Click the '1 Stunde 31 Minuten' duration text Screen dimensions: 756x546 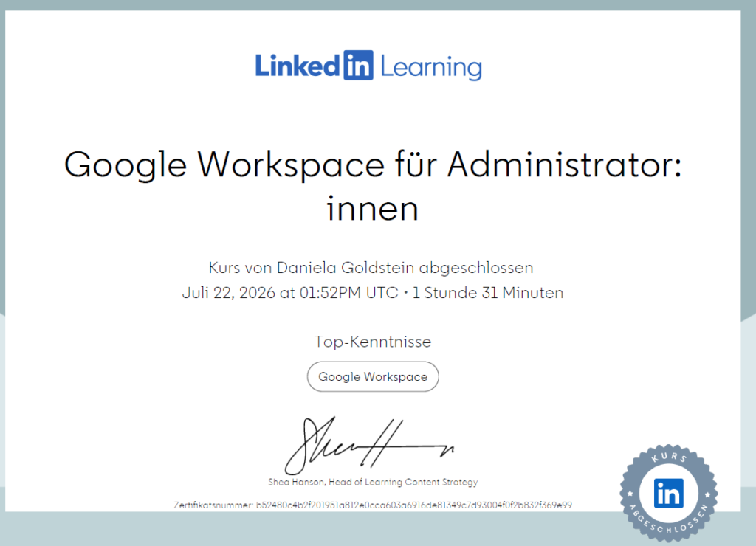pyautogui.click(x=487, y=292)
